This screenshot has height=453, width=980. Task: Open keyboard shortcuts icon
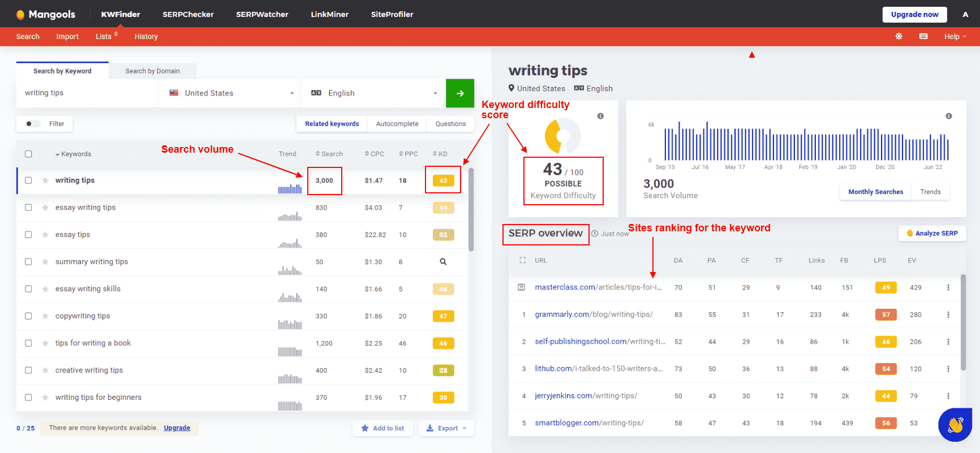click(923, 36)
